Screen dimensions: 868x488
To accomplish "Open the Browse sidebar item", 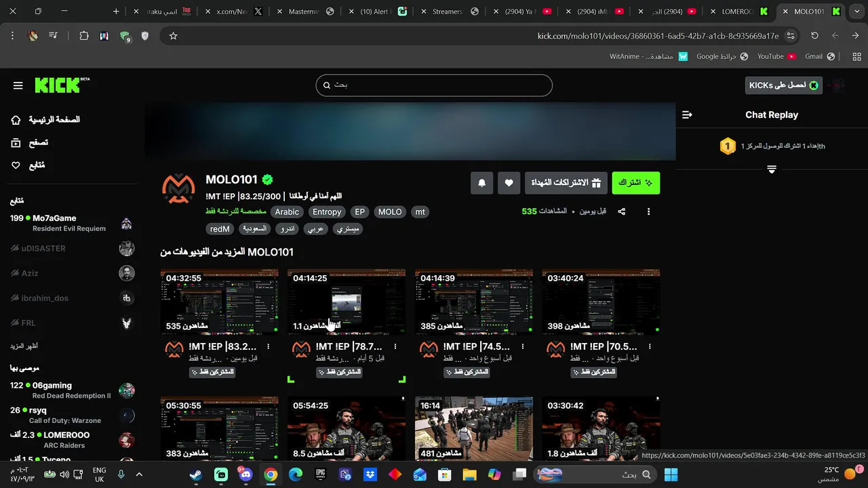I will [x=30, y=142].
